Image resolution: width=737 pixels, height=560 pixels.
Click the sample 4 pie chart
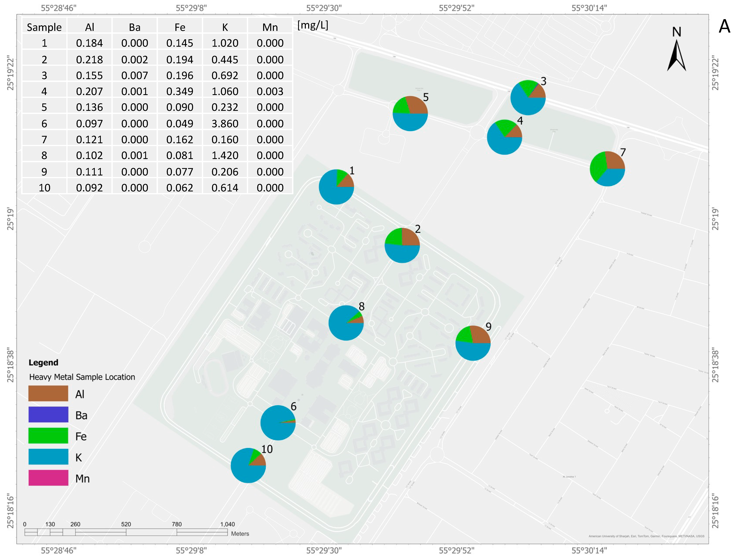504,137
